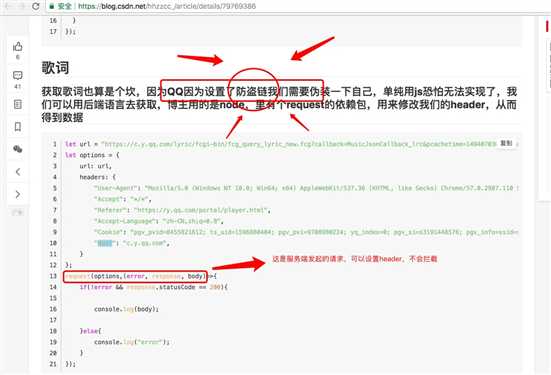Click the 安全 label in the address bar
Screen dimensions: 551x375
[x=64, y=6]
